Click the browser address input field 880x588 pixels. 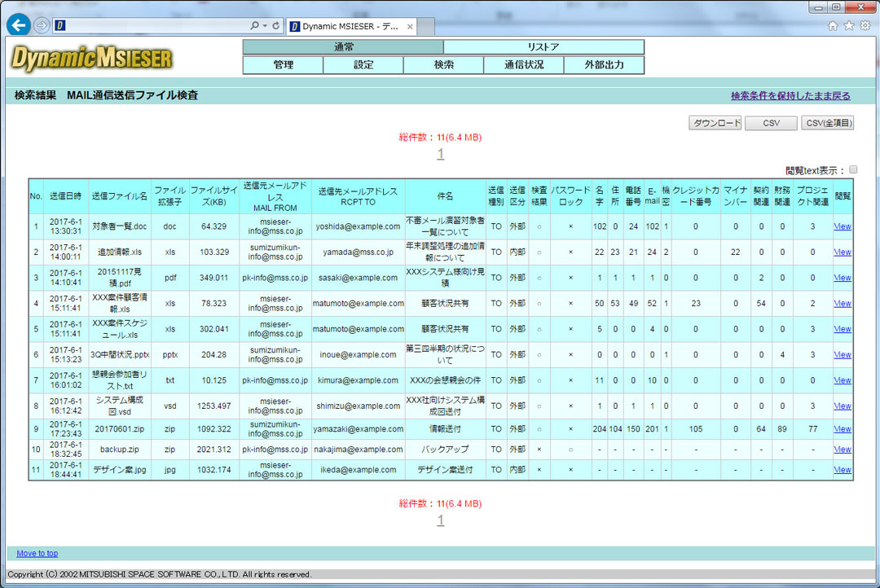pyautogui.click(x=157, y=26)
